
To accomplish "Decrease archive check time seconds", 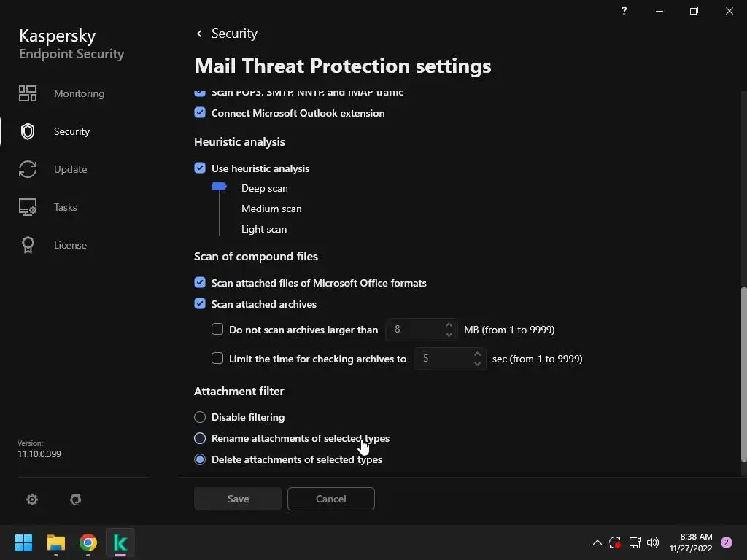I will click(477, 363).
